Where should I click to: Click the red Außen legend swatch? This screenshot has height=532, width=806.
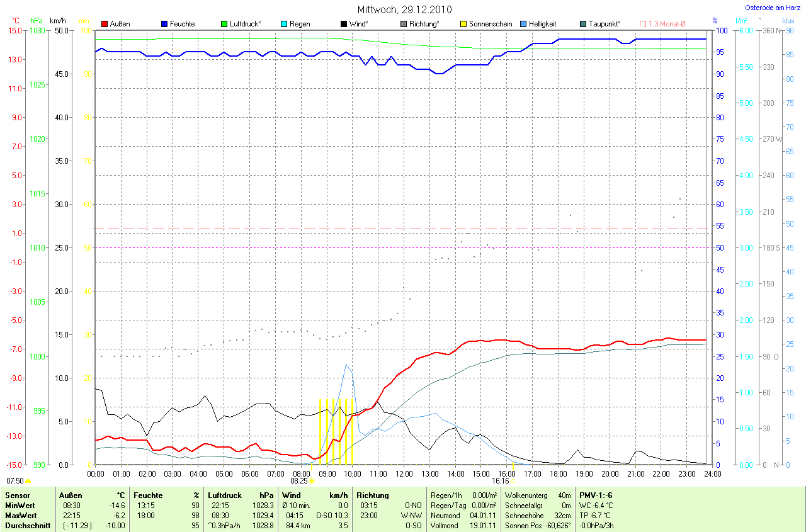(x=105, y=24)
